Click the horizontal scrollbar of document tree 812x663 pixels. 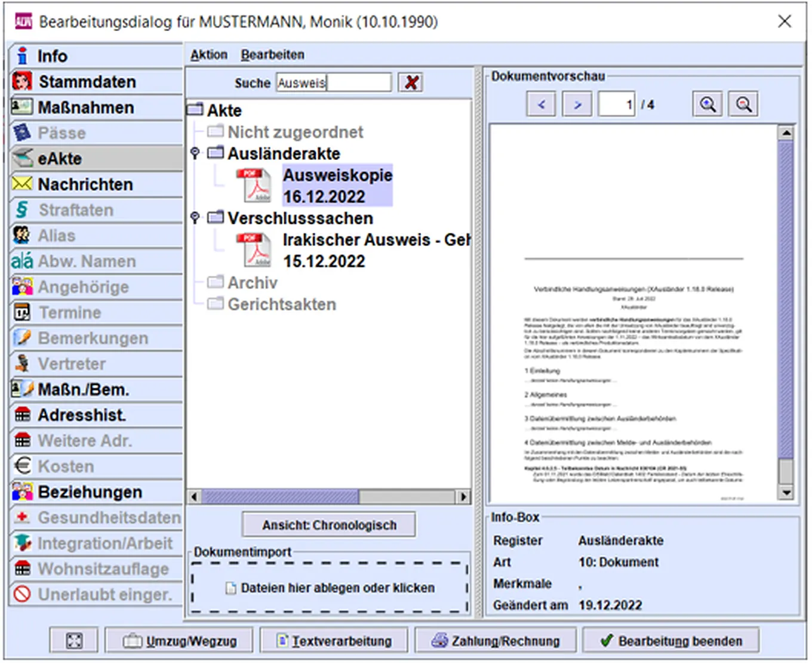point(328,497)
